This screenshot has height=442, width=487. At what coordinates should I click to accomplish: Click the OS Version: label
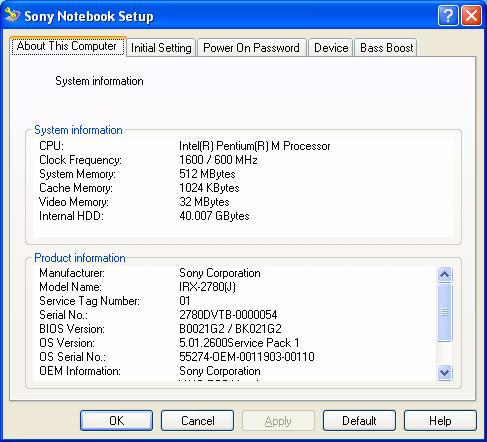point(67,343)
